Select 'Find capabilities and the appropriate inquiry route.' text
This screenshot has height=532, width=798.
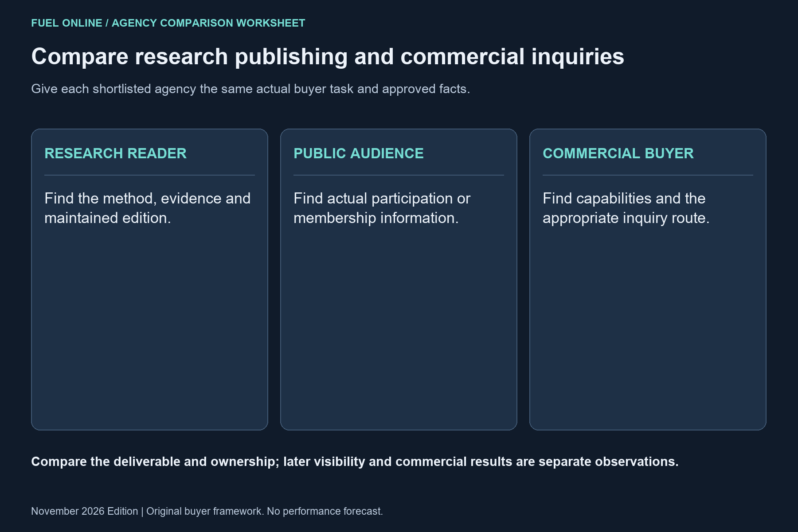626,208
